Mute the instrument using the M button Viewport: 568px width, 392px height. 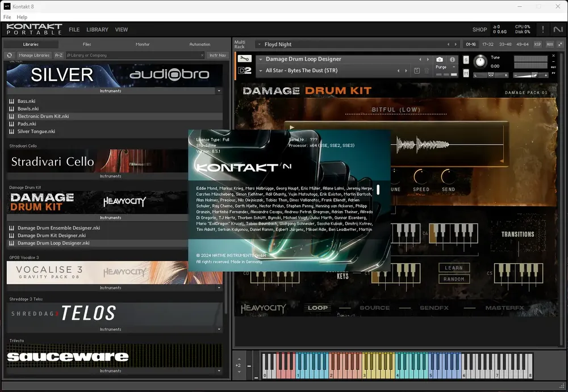pos(466,73)
